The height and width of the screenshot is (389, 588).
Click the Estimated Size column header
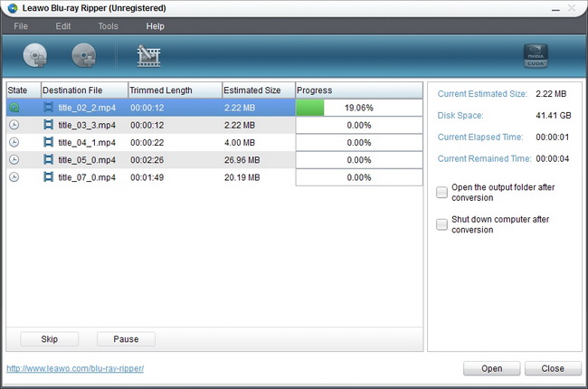(259, 90)
